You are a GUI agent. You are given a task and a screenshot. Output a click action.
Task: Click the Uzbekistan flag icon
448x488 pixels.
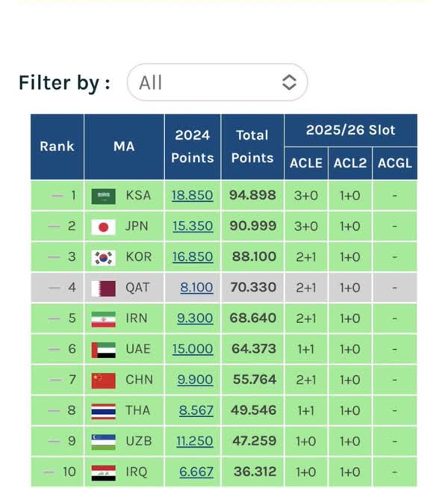point(103,441)
